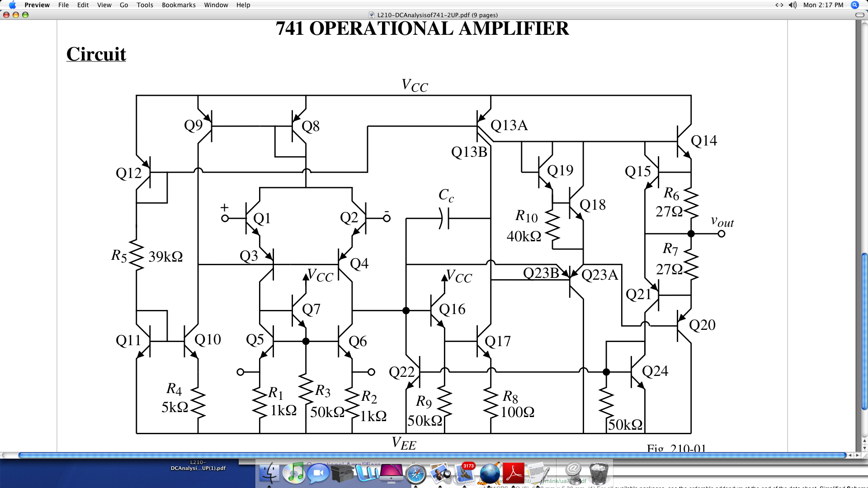Launch iTunes from the Dock
868x488 pixels.
(294, 473)
